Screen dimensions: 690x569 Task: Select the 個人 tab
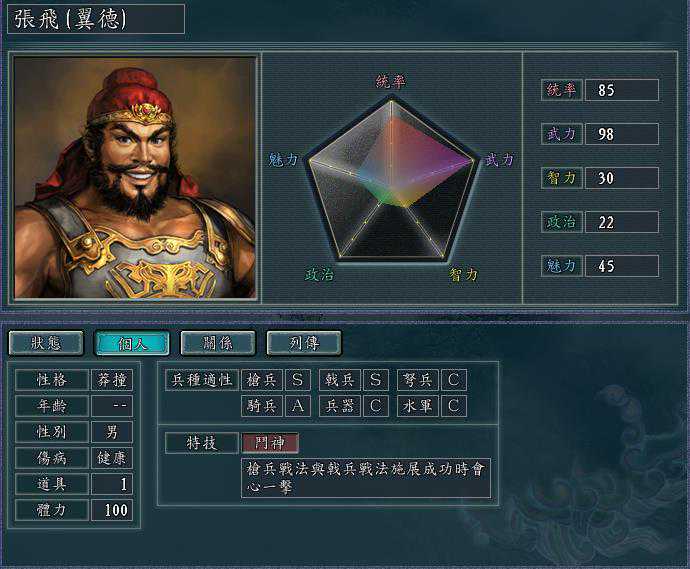point(132,343)
